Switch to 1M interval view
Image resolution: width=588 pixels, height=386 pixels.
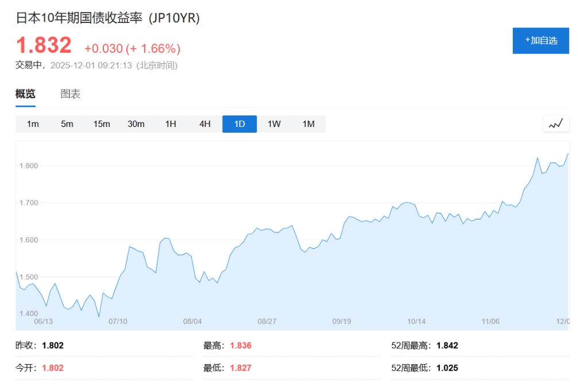pyautogui.click(x=308, y=124)
